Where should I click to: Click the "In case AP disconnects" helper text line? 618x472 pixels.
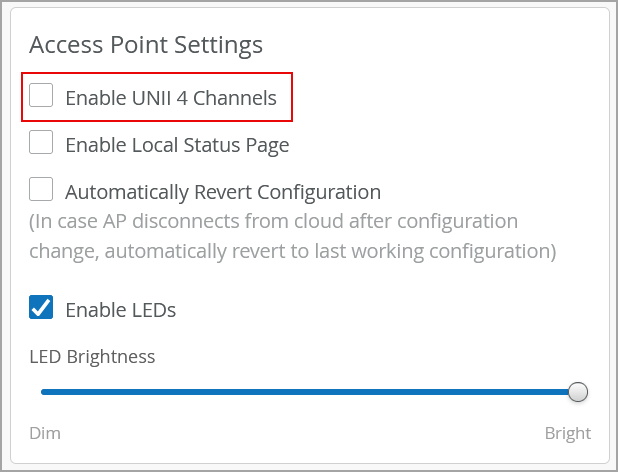pos(273,221)
